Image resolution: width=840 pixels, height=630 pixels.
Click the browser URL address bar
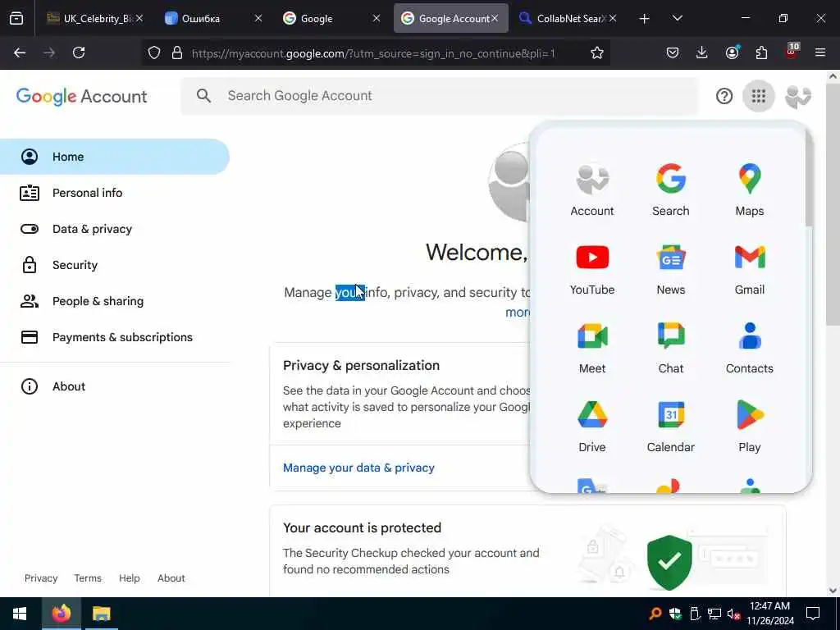[x=373, y=53]
